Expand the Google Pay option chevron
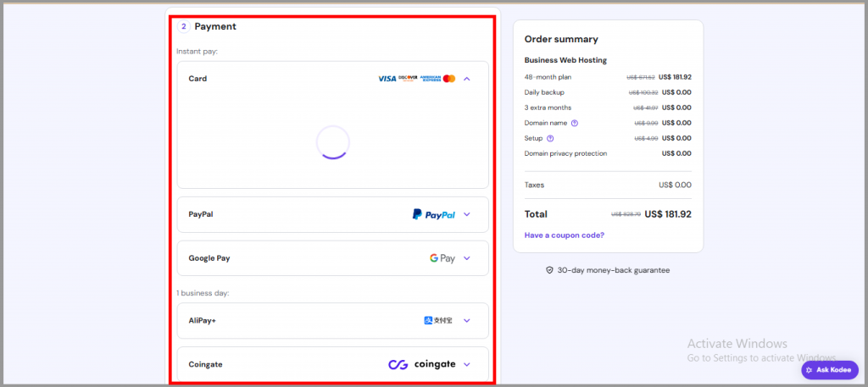The height and width of the screenshot is (387, 868). coord(467,258)
